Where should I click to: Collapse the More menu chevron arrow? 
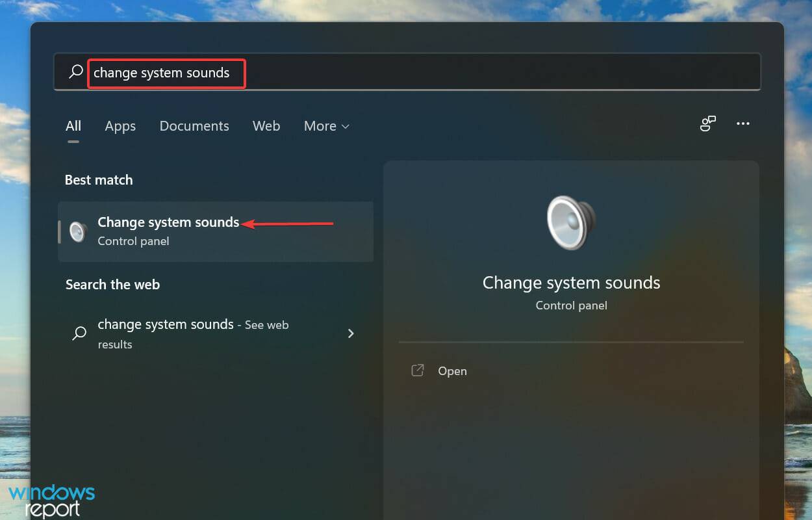[346, 127]
